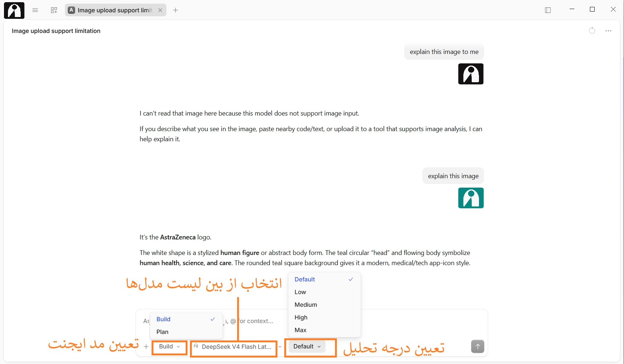Click the circular loading indicator near the options menu
The width and height of the screenshot is (624, 364).
tap(592, 31)
